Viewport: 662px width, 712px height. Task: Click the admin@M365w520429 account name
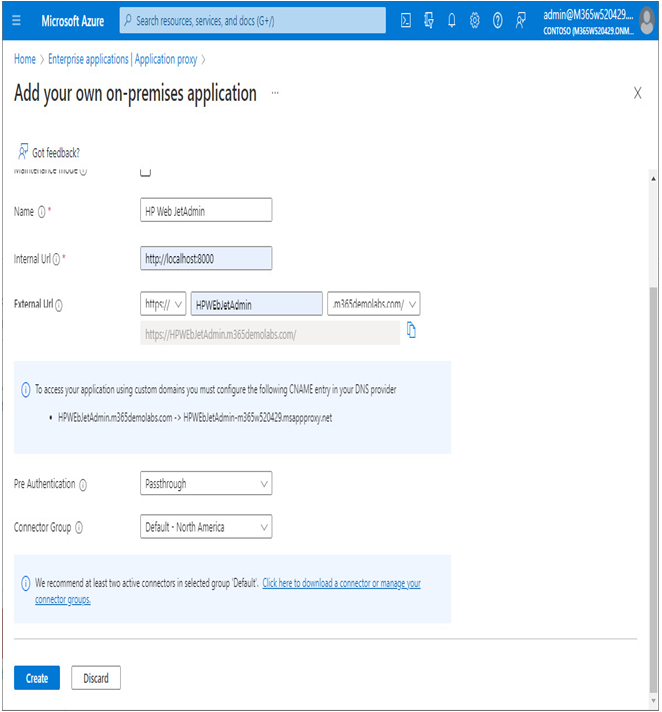pyautogui.click(x=588, y=15)
